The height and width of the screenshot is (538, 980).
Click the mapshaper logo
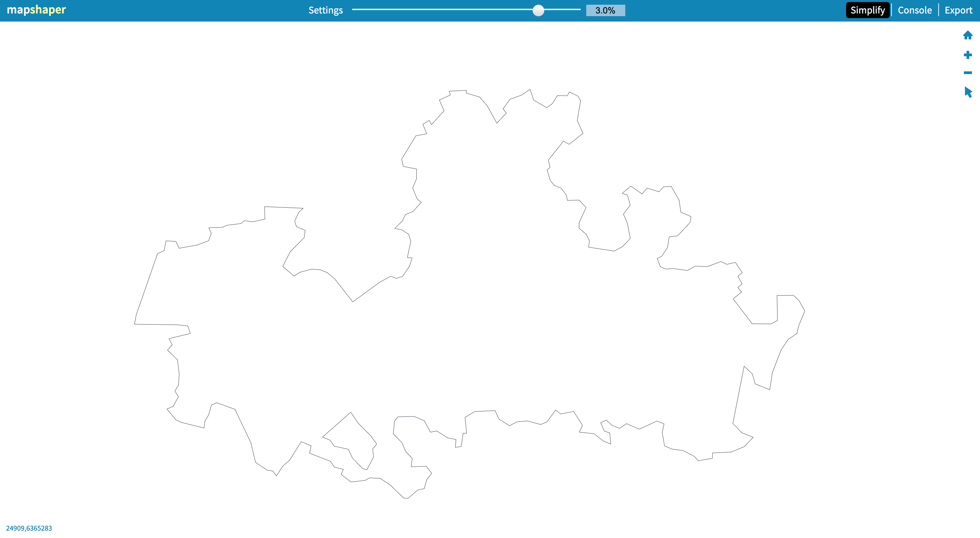point(36,9)
